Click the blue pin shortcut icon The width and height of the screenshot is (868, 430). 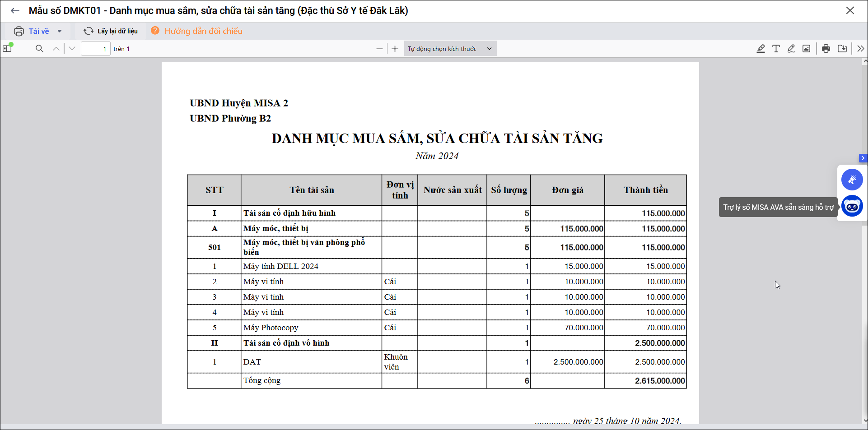852,180
